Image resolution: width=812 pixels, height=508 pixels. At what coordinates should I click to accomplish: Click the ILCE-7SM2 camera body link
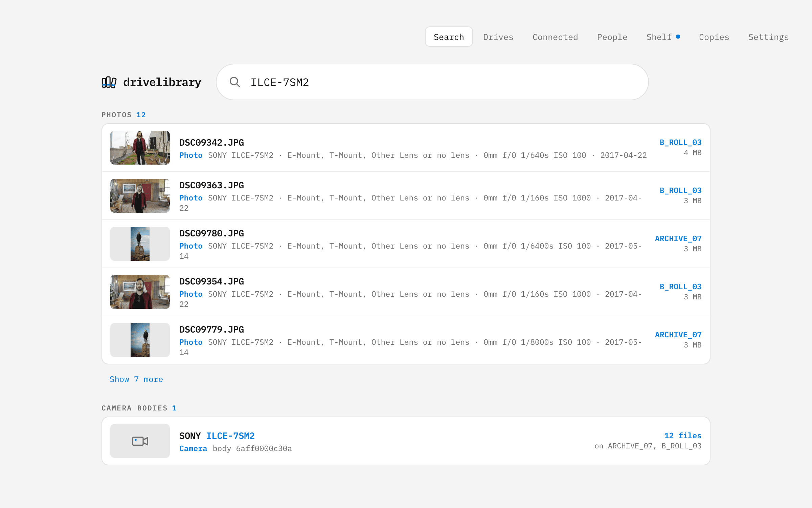pos(230,436)
